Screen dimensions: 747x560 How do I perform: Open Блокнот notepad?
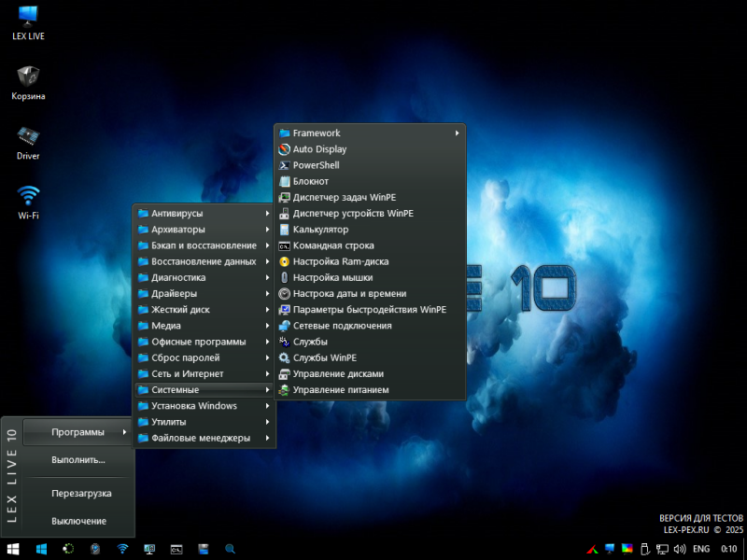pyautogui.click(x=310, y=181)
